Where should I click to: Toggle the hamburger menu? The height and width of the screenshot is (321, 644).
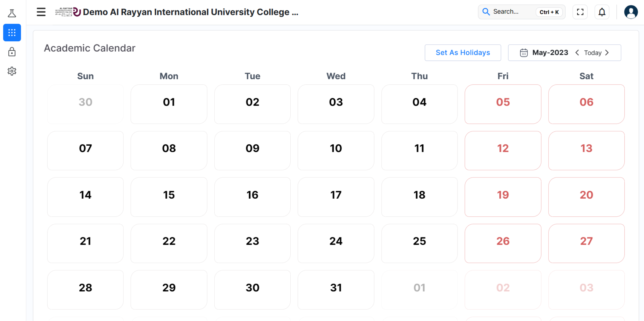41,12
